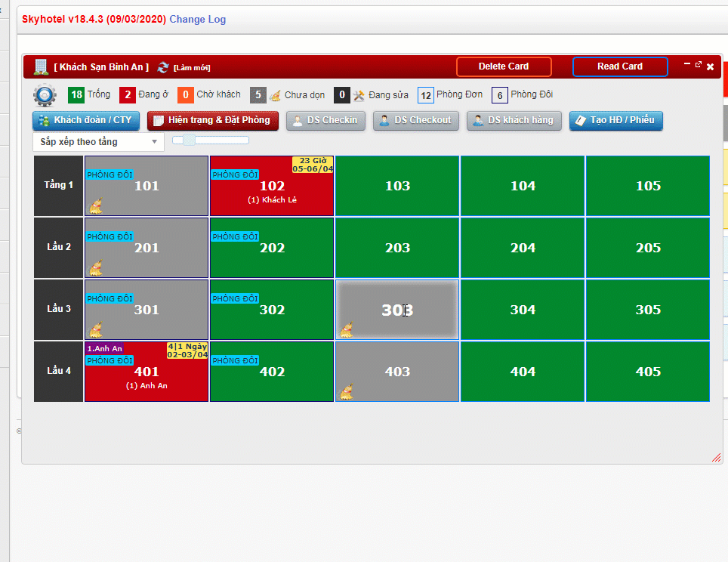This screenshot has height=562, width=728.
Task: Click the broom icon in room 101
Action: click(96, 205)
